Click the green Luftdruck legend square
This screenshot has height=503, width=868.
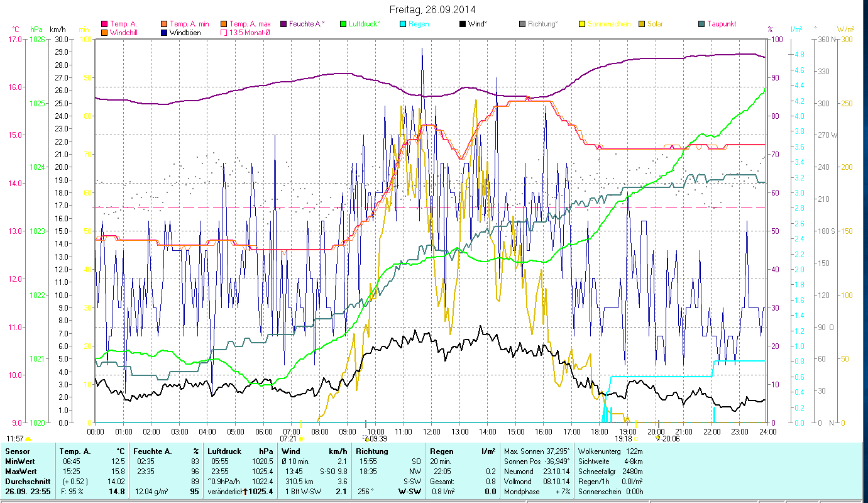pos(343,25)
